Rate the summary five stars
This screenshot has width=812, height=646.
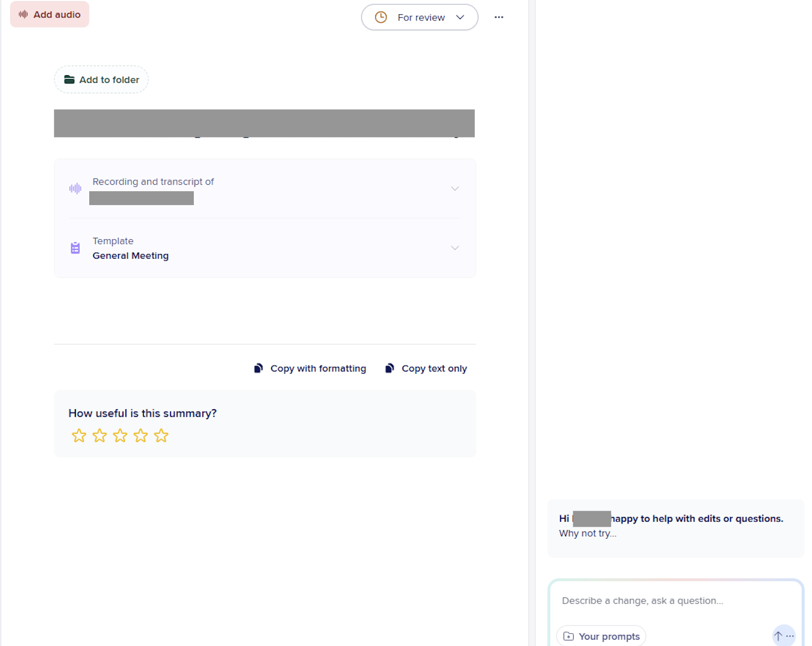161,435
